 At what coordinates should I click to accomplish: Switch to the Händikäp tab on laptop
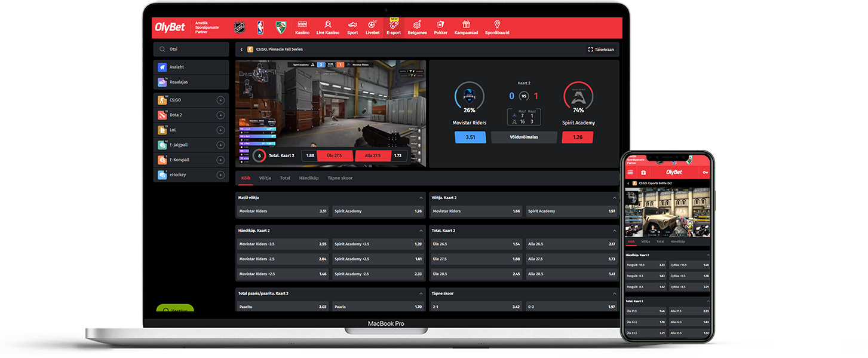[309, 178]
